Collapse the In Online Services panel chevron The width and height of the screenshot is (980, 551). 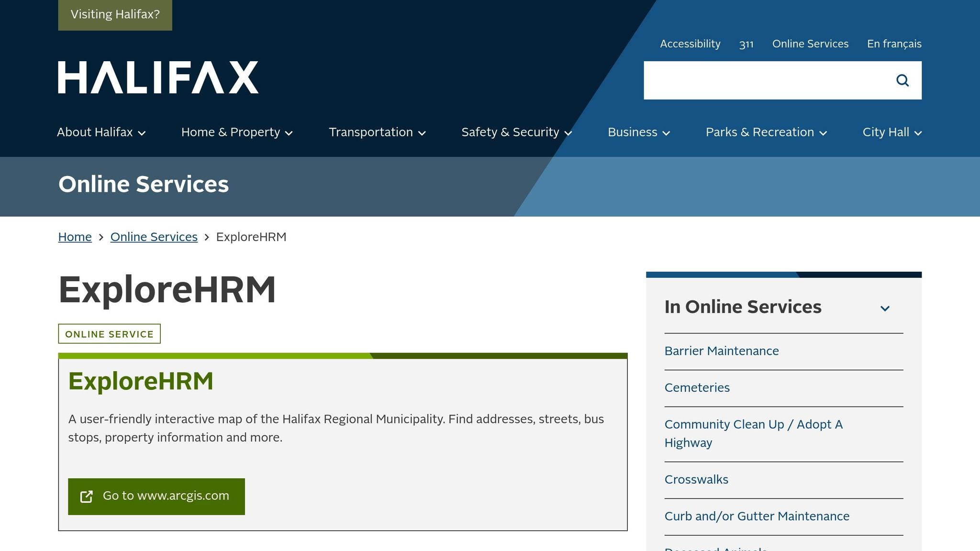pyautogui.click(x=885, y=308)
